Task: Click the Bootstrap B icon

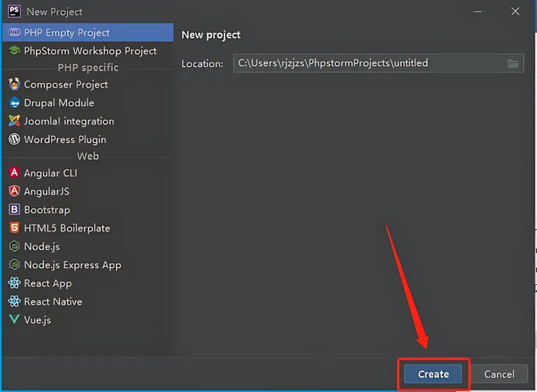Action: tap(14, 209)
